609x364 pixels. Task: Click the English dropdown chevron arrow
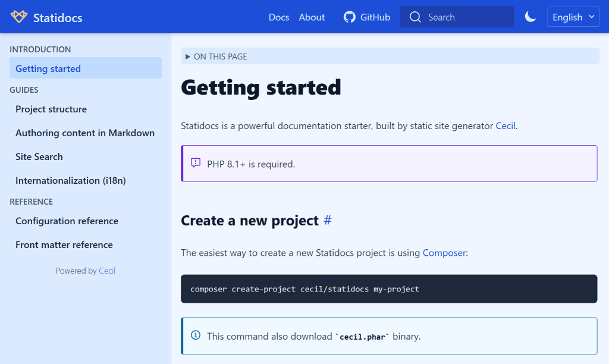[591, 17]
